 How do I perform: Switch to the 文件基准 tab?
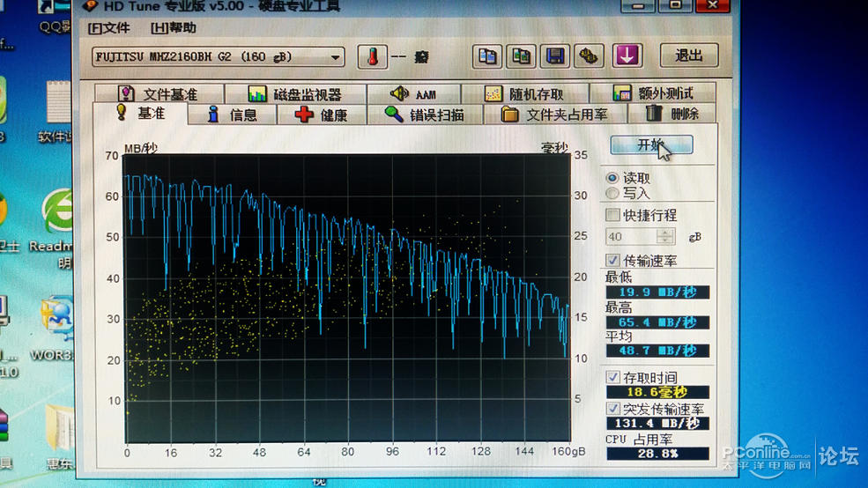click(159, 93)
